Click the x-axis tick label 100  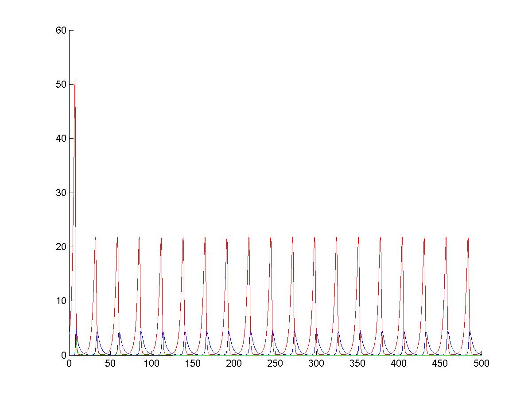[151, 363]
